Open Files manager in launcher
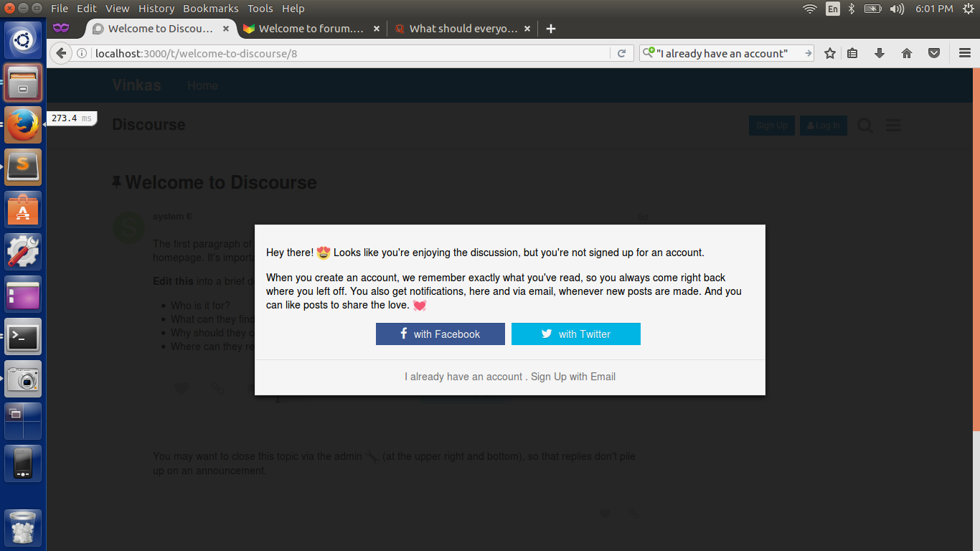The width and height of the screenshot is (980, 551). [23, 83]
